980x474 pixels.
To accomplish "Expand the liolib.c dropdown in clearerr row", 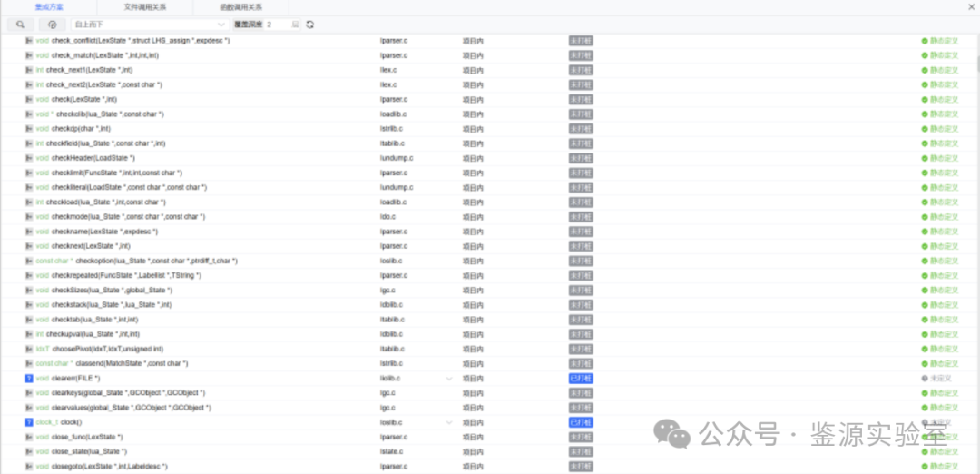I will (449, 379).
